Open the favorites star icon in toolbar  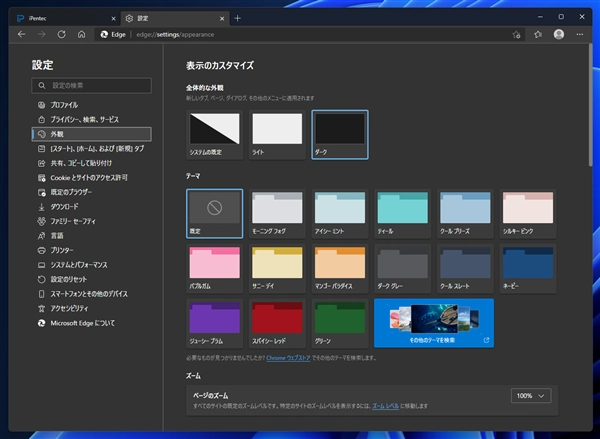tap(516, 34)
